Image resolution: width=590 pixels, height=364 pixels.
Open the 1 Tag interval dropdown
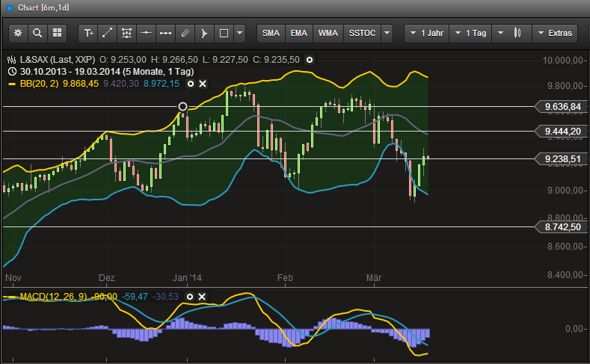coord(471,33)
